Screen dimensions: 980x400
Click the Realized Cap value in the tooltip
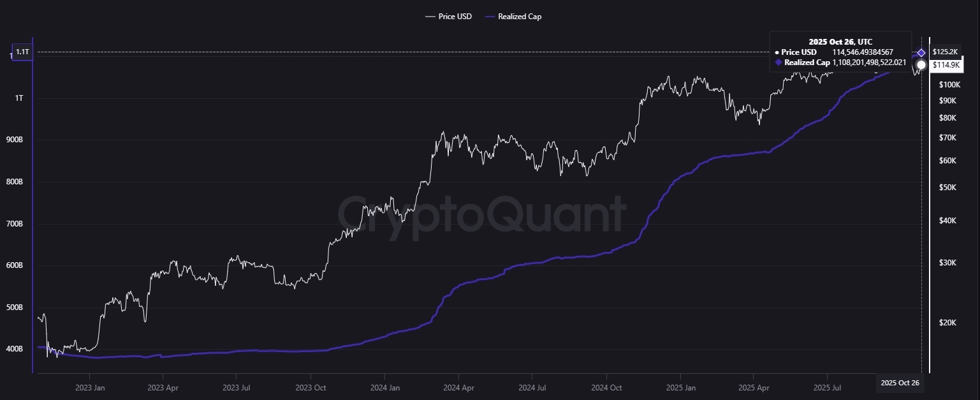869,63
